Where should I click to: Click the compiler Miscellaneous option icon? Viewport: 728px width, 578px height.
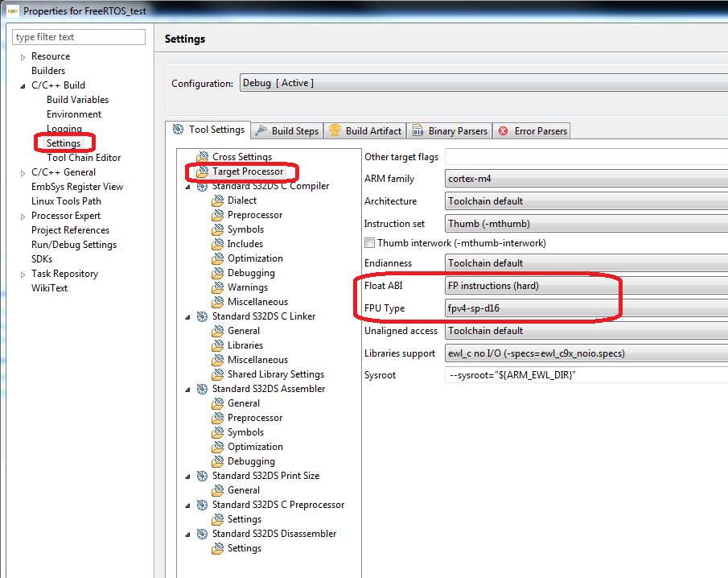217,302
